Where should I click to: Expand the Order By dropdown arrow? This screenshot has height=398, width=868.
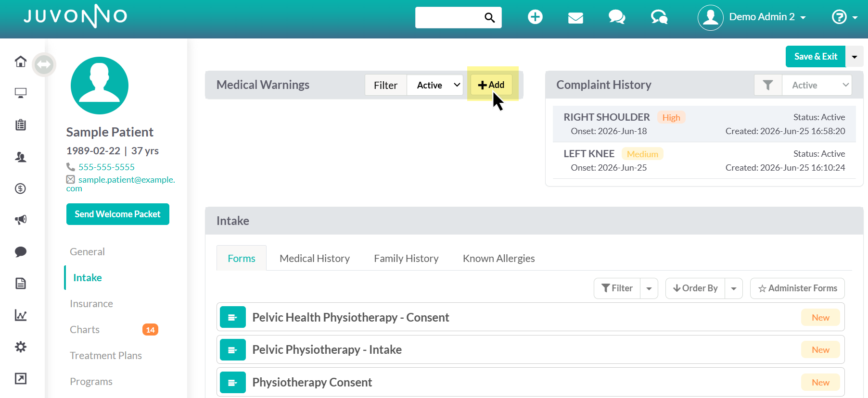[x=734, y=288]
